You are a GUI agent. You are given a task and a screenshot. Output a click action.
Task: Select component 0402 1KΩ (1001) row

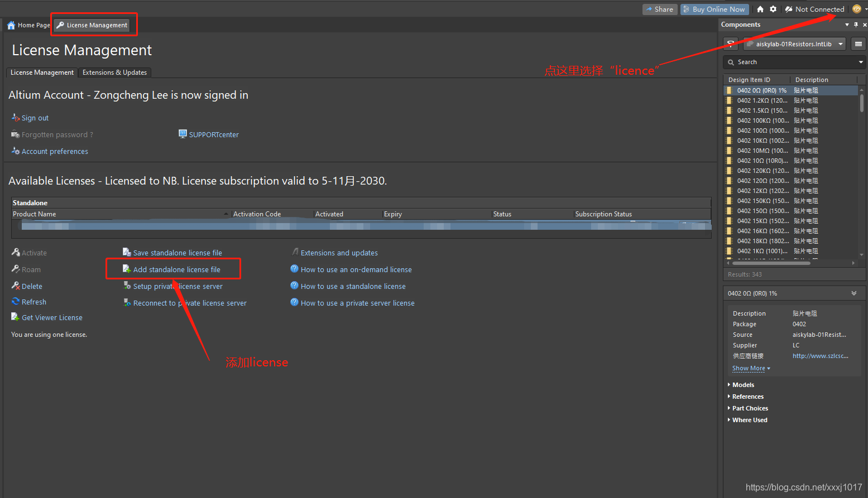[791, 251]
